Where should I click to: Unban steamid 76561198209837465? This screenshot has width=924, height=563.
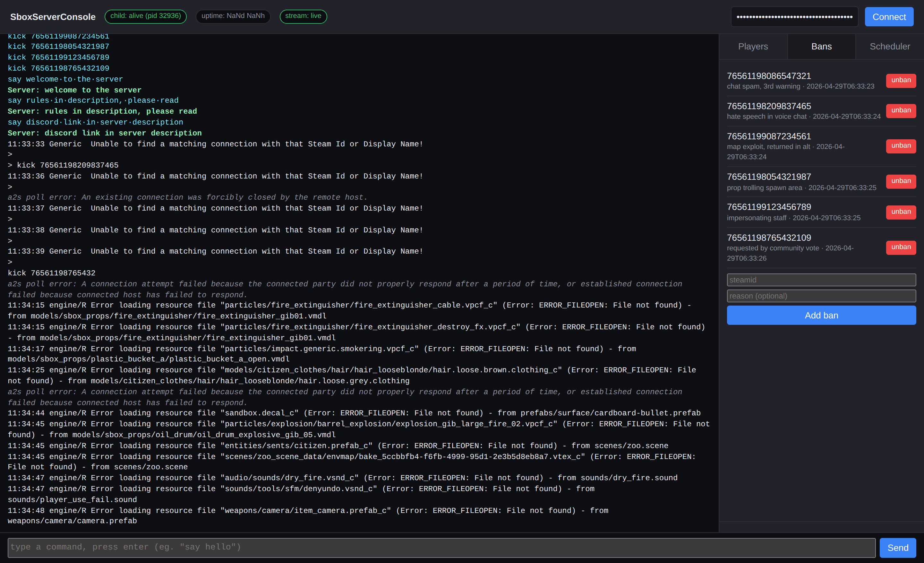click(x=901, y=111)
